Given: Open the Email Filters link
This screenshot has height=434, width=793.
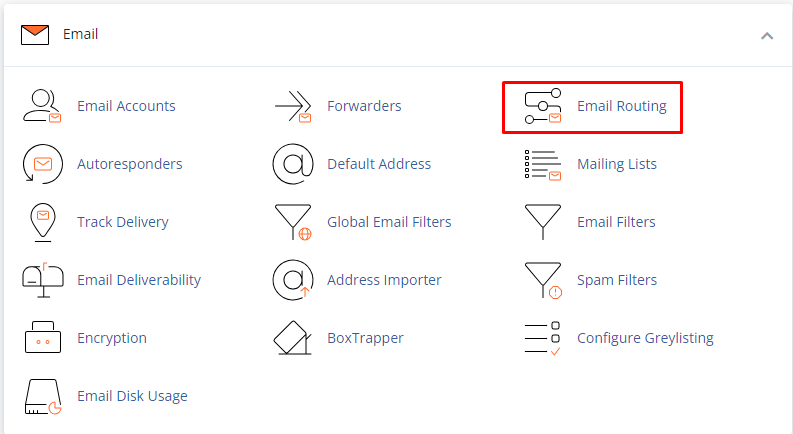Looking at the screenshot, I should click(x=616, y=222).
